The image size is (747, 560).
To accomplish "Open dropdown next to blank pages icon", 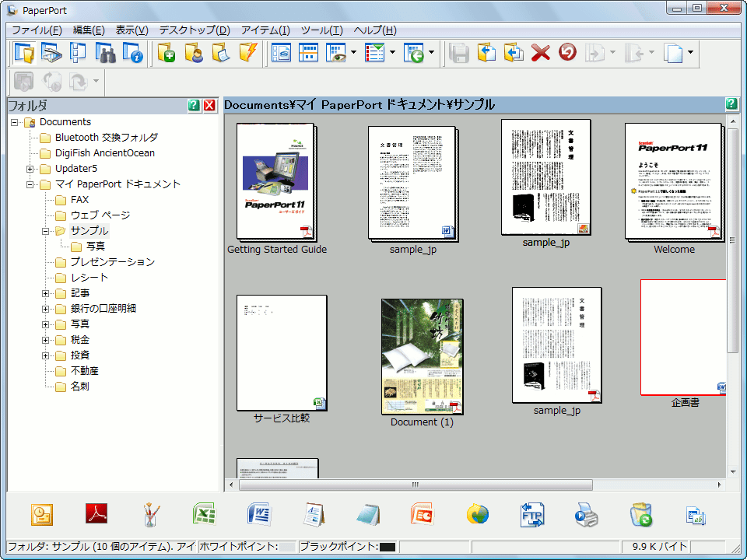I will [690, 52].
